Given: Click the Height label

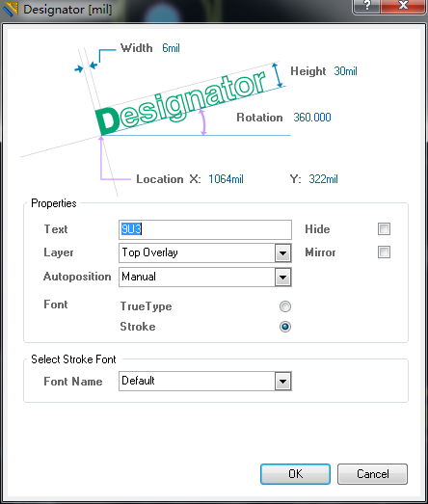Looking at the screenshot, I should 308,71.
